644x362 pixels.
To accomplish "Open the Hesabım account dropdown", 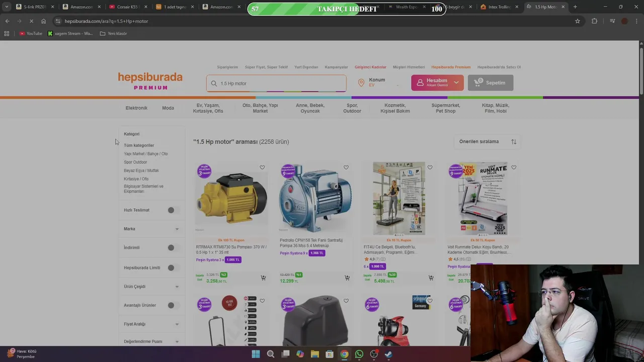I will (437, 82).
